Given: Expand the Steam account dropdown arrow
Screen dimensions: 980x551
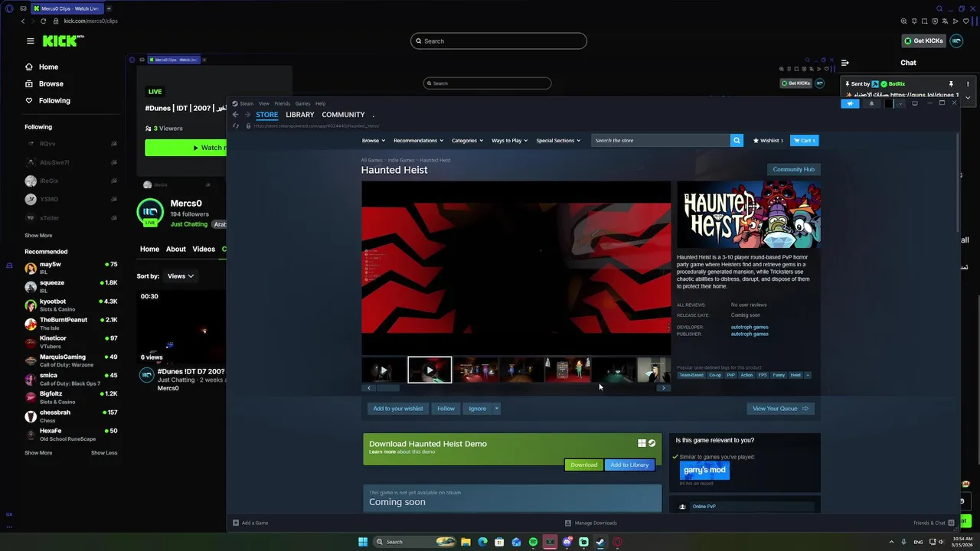Looking at the screenshot, I should click(x=900, y=103).
